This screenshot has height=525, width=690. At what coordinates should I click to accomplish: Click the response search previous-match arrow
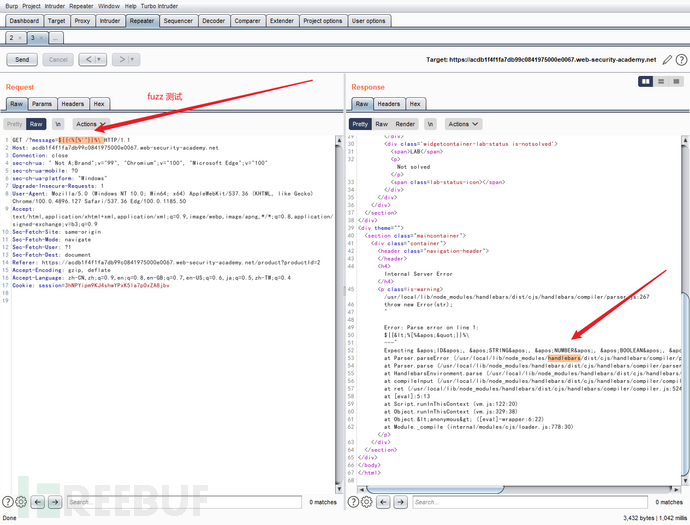click(x=383, y=502)
